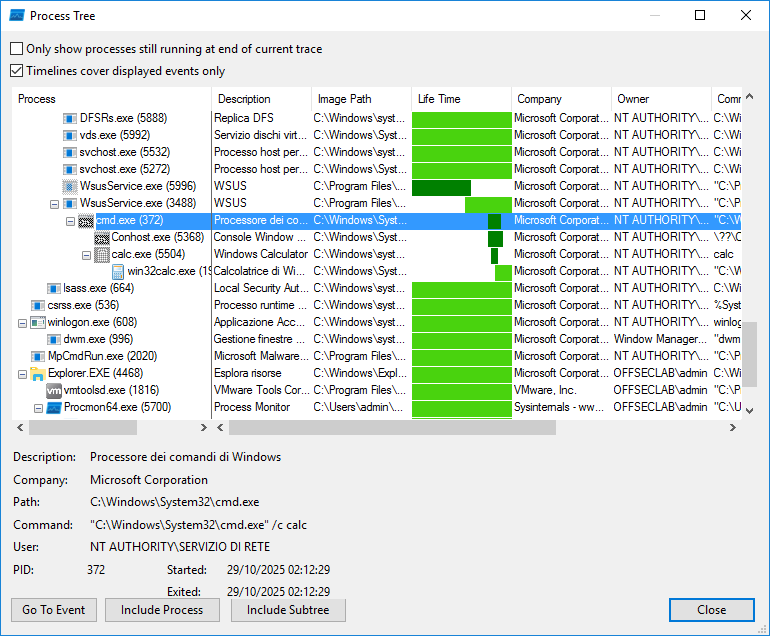Click the cmd.exe lifetime timeline bar
770x636 pixels.
pos(494,221)
